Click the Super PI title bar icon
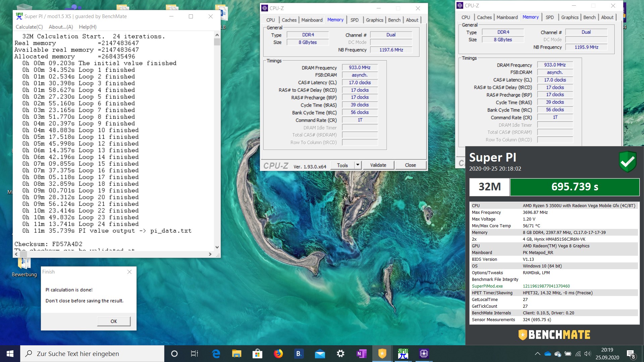 (19, 16)
